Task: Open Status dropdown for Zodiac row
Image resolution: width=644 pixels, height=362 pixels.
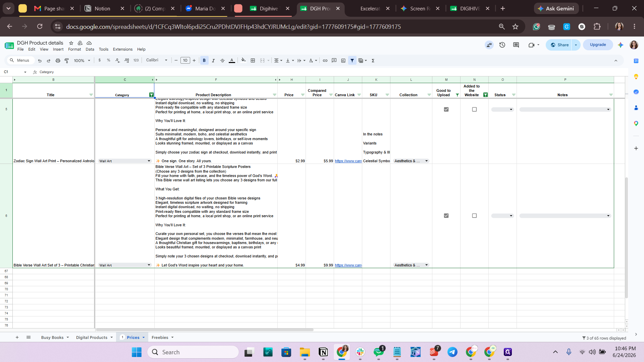Action: click(502, 109)
